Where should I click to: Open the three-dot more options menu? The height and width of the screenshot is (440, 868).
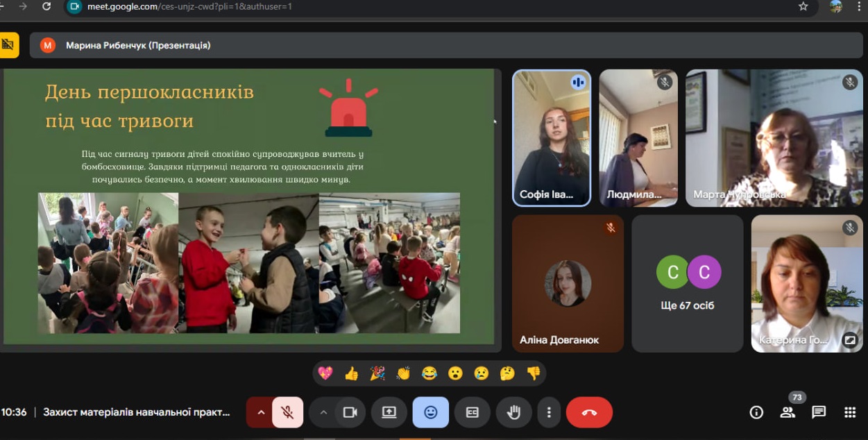(x=549, y=412)
